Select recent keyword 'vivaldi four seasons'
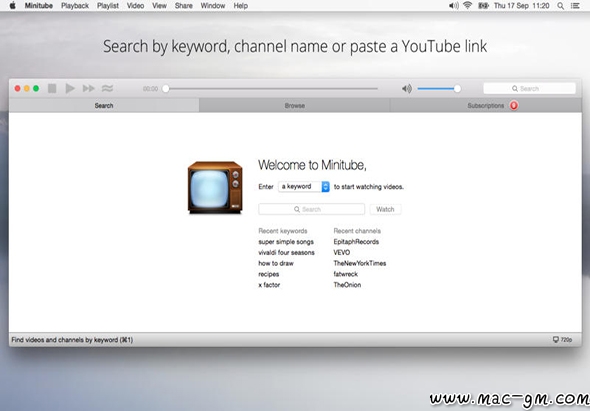 pos(286,253)
